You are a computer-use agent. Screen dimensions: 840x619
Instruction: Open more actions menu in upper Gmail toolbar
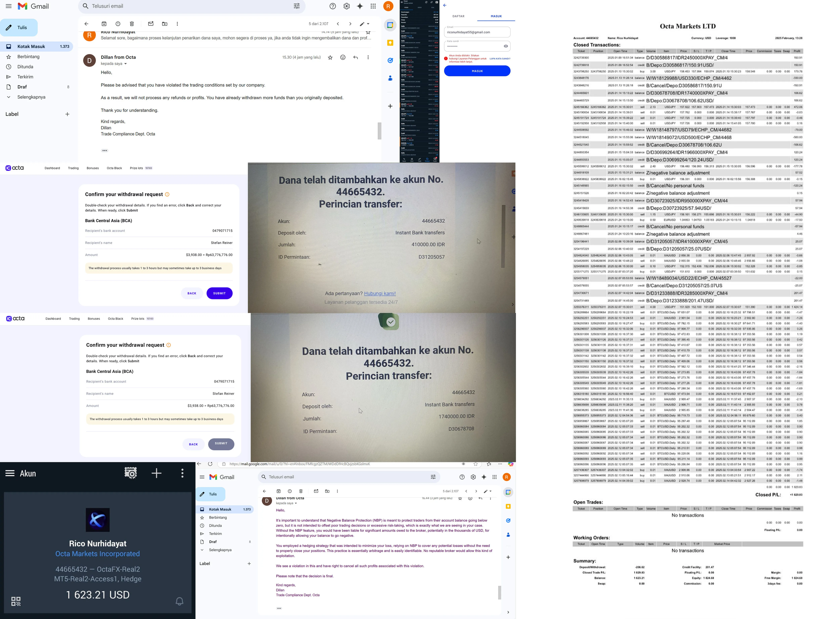pyautogui.click(x=177, y=24)
